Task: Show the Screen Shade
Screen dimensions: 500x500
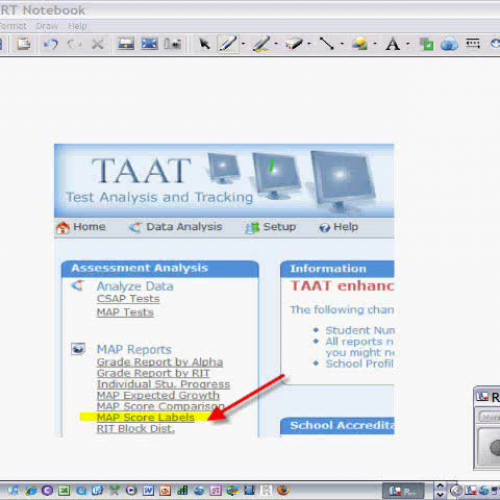Action: click(125, 44)
